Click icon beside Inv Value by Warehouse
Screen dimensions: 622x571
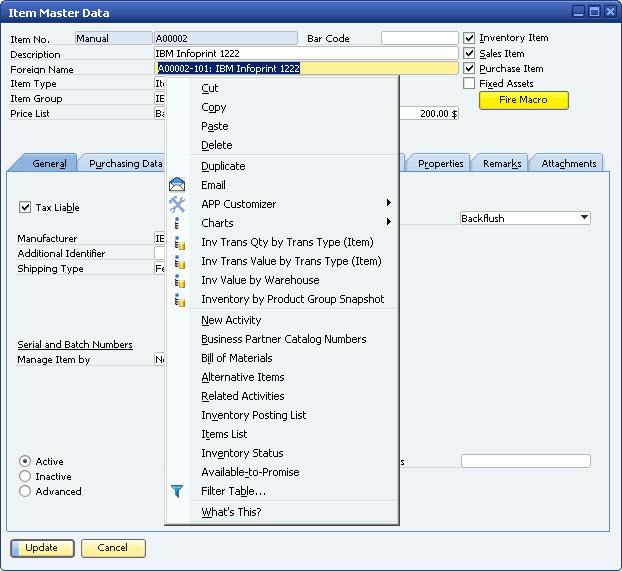(180, 281)
